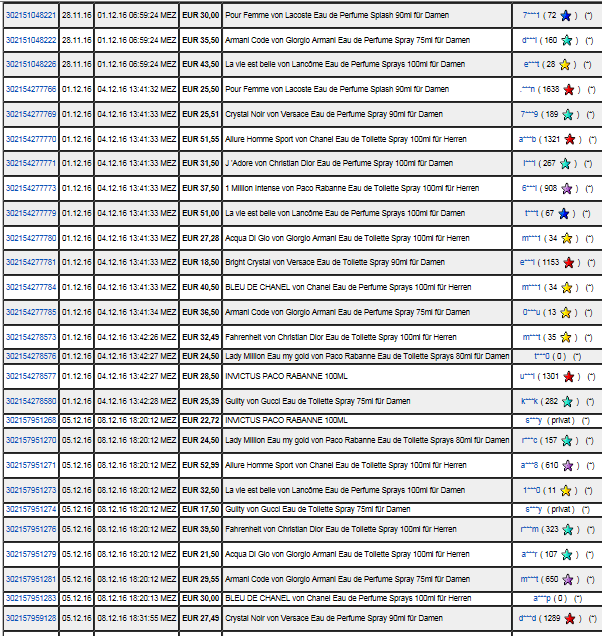Click the yellow star beside feedback score 11

[x=565, y=491]
